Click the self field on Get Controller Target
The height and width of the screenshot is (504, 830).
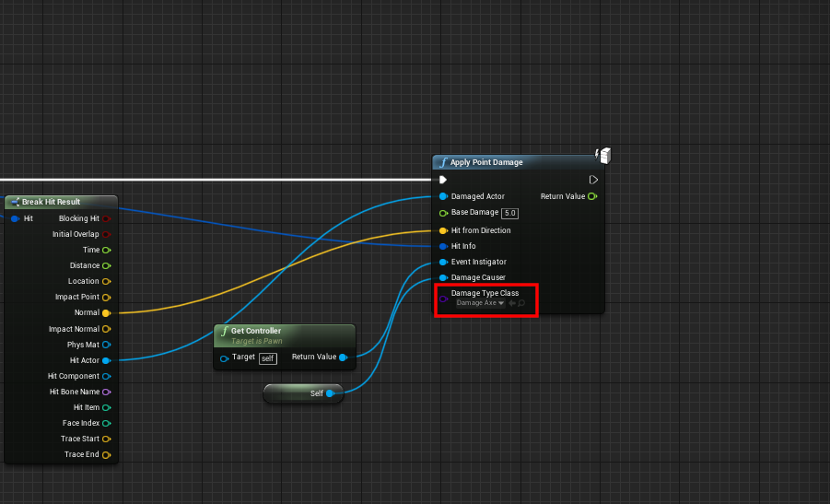click(268, 358)
